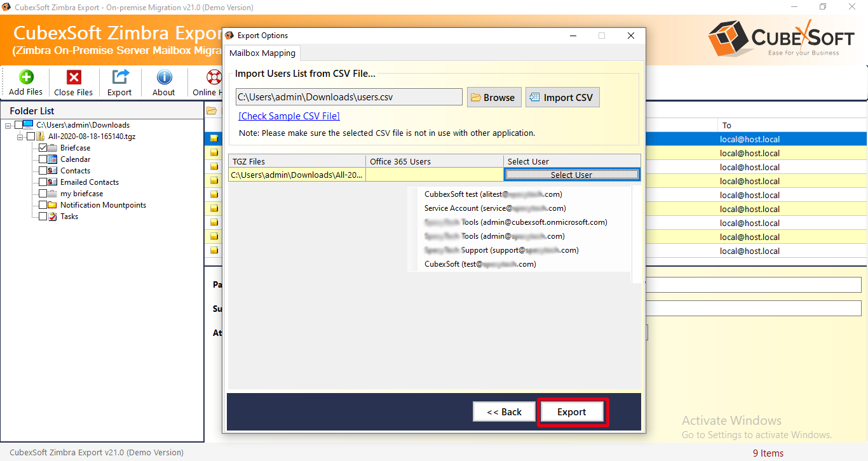Select the Notification Mountpoints folder label
868x461 pixels.
(x=103, y=205)
